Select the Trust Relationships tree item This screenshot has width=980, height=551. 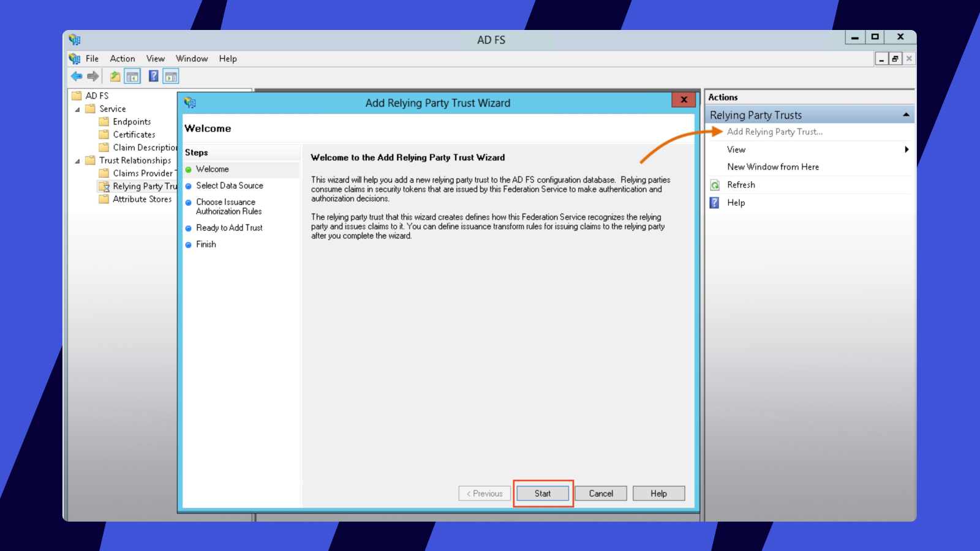(x=135, y=160)
